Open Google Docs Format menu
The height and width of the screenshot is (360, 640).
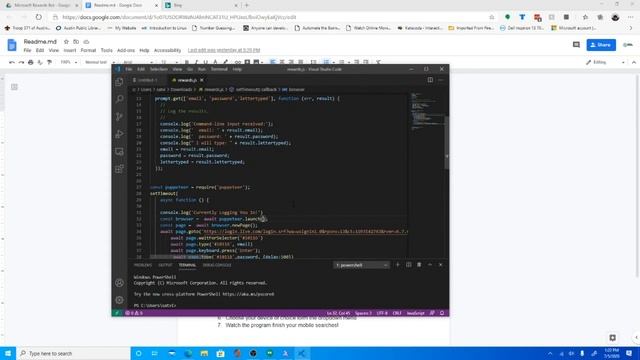coord(88,50)
